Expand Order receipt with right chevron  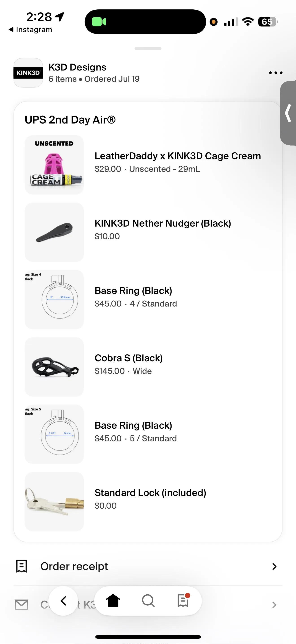point(274,566)
